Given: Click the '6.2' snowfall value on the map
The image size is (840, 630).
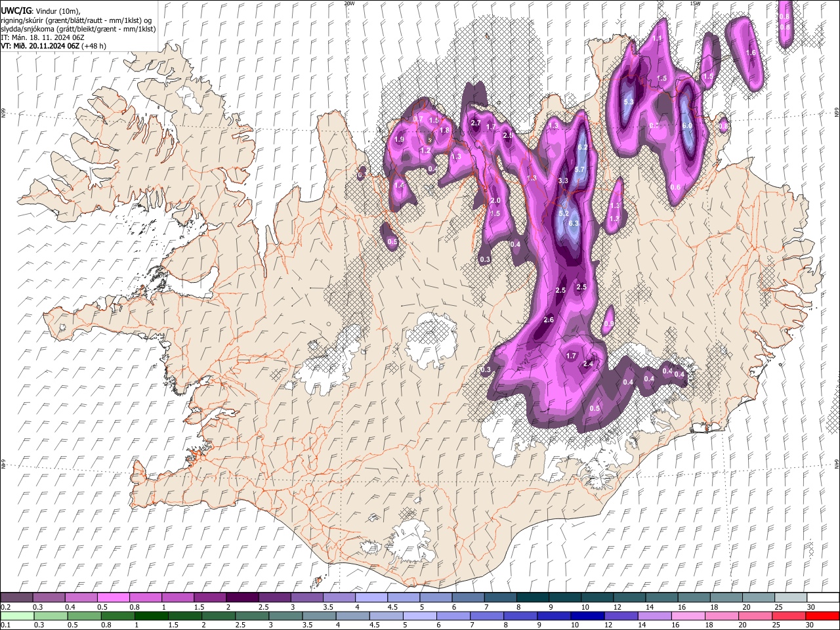Looking at the screenshot, I should 583,148.
